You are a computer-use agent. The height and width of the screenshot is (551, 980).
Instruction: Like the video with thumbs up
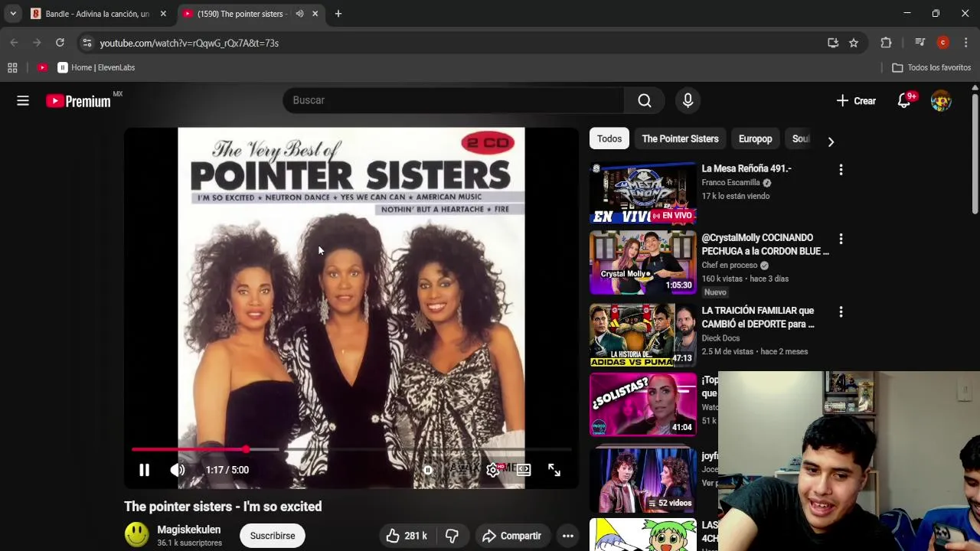pos(406,536)
